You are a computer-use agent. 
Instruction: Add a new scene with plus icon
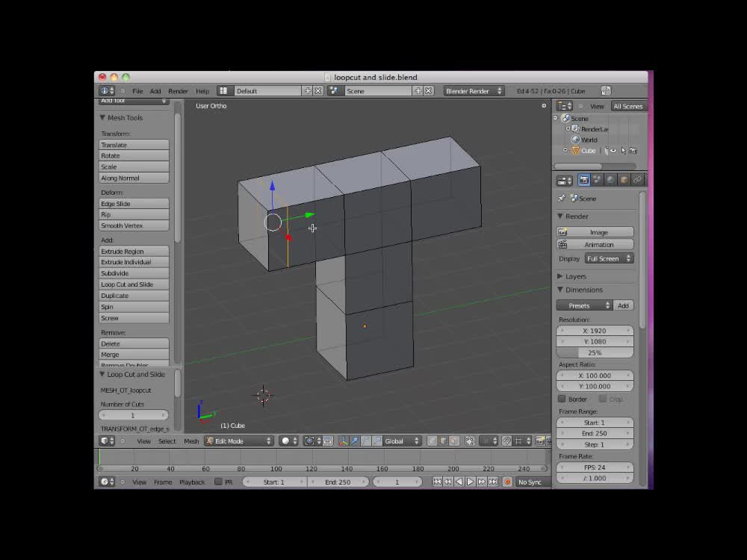click(418, 91)
